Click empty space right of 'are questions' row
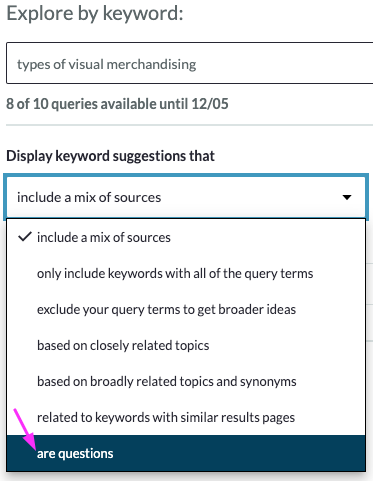The width and height of the screenshot is (373, 481). click(240, 453)
